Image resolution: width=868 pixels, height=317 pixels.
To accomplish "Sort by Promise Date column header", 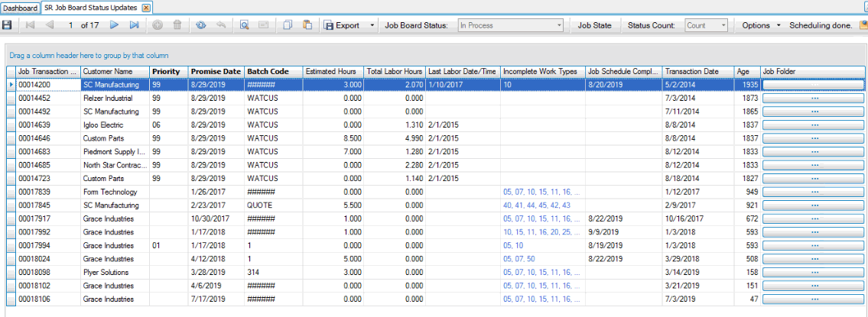I will point(215,71).
